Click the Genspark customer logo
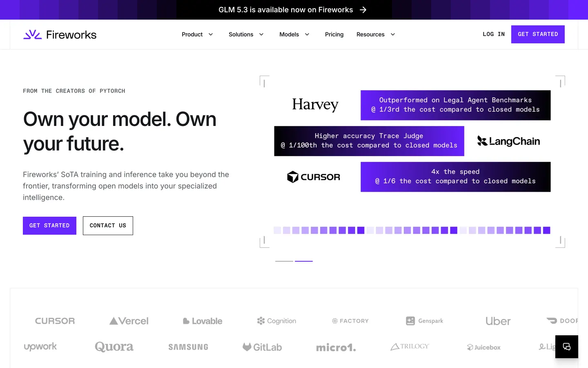Screen dimensions: 588x368 pos(425,321)
